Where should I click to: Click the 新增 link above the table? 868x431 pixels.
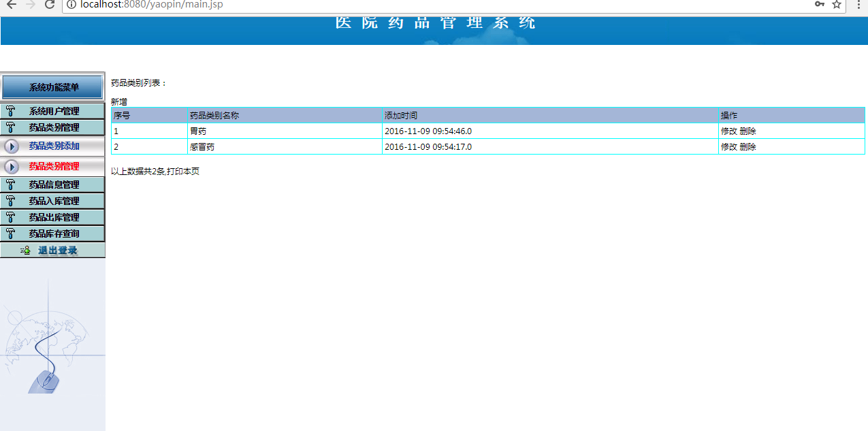tap(119, 101)
